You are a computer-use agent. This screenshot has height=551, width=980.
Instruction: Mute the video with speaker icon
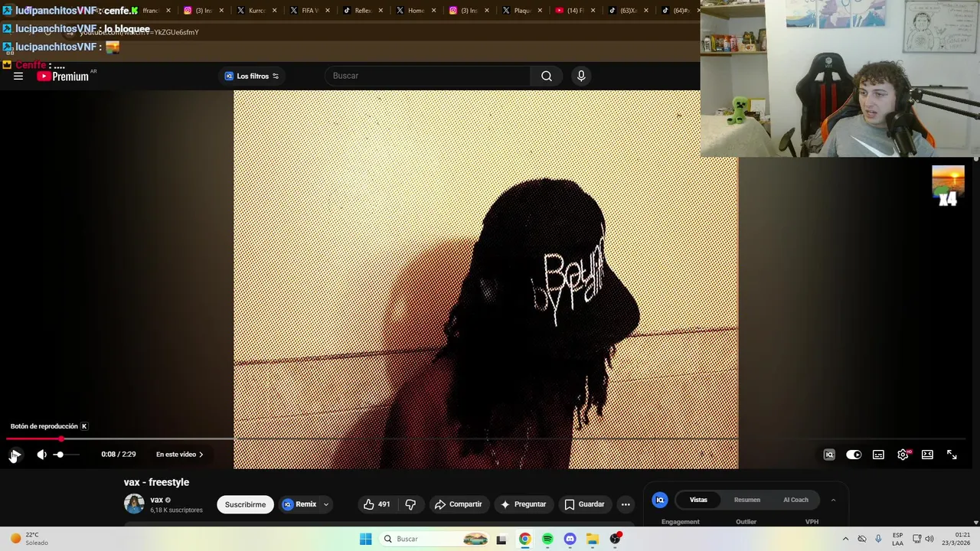click(41, 455)
